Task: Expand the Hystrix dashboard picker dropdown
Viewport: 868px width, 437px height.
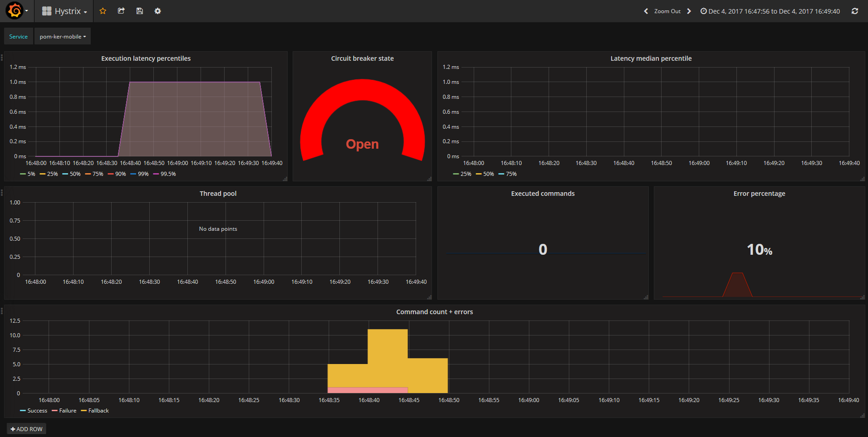Action: (64, 11)
